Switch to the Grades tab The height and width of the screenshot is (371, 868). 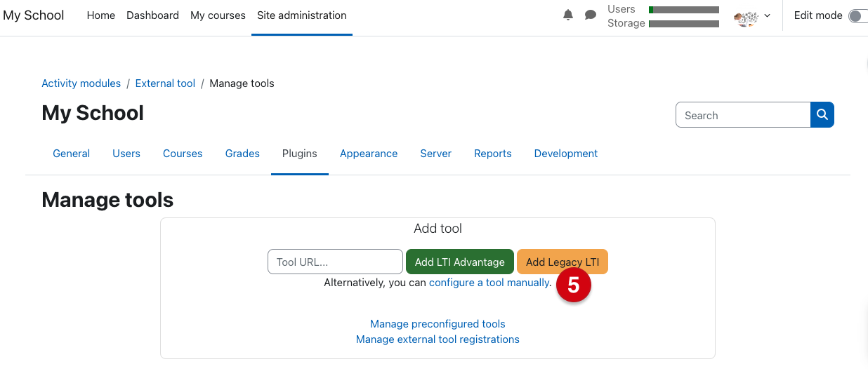(x=242, y=153)
